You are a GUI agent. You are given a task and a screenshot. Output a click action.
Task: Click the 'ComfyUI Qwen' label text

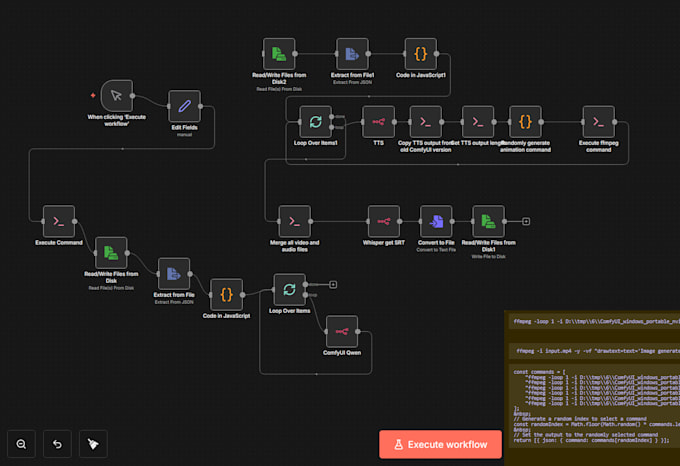coord(342,352)
